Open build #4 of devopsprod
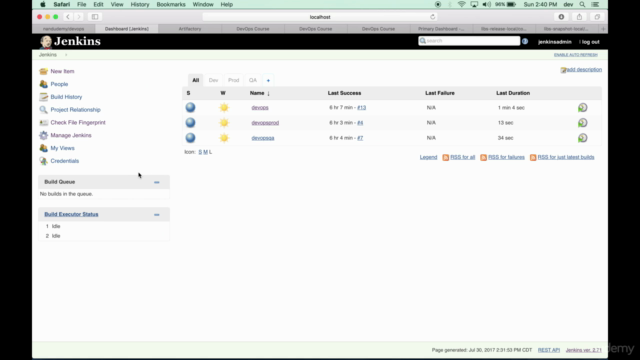Viewport: 640px width, 360px height. [360, 123]
